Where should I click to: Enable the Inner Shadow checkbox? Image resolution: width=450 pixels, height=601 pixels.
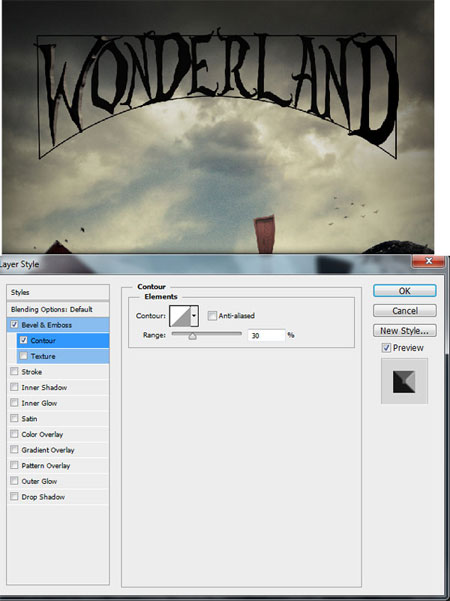point(14,387)
